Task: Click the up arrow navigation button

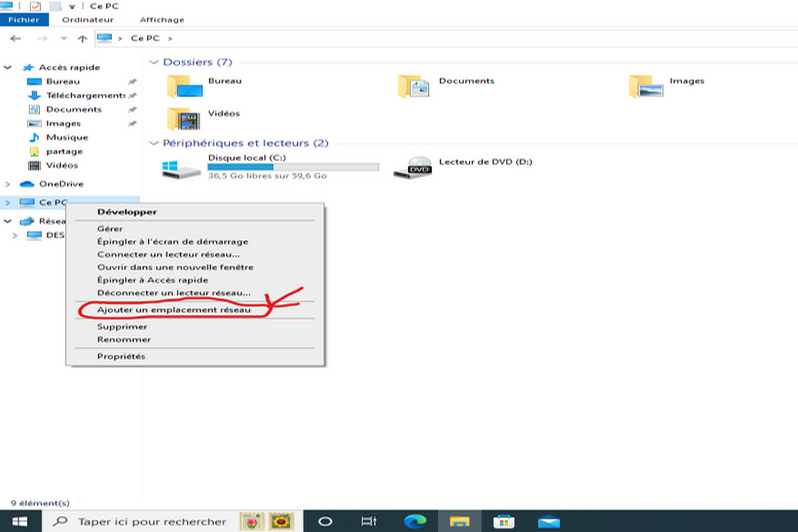Action: click(x=82, y=39)
